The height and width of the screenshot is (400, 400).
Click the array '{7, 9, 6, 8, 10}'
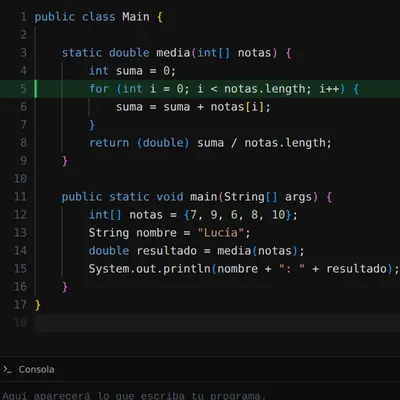tap(238, 215)
